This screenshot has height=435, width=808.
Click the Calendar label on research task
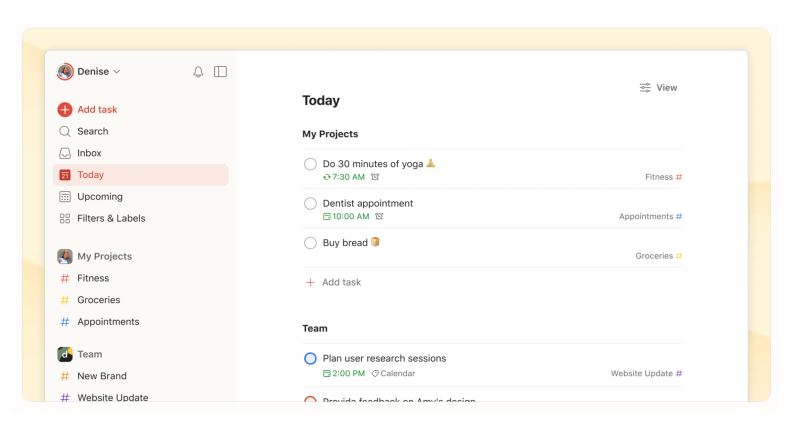coord(398,373)
